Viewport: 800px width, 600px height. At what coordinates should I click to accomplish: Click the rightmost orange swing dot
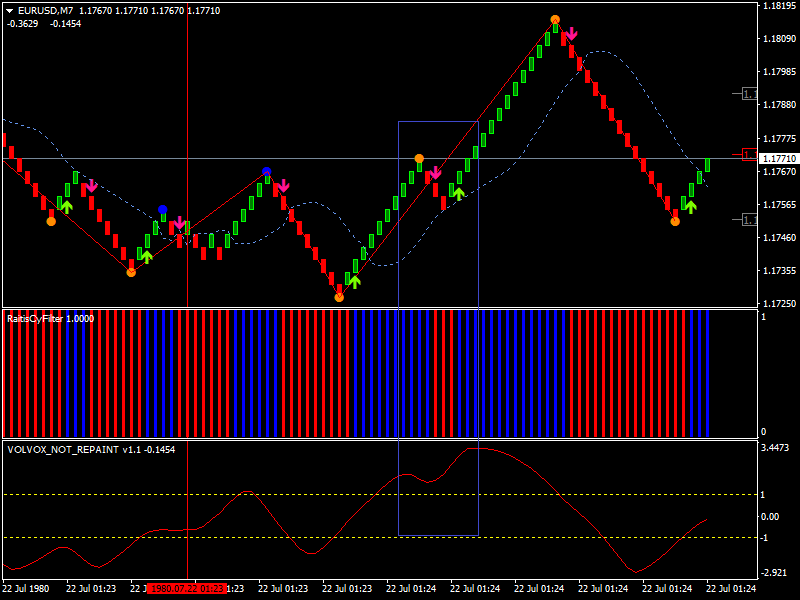(675, 221)
